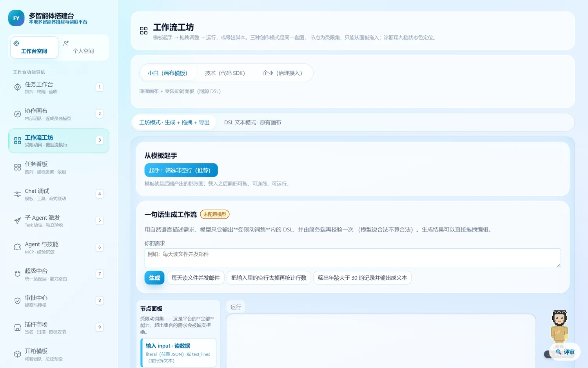The height and width of the screenshot is (368, 588).
Task: Focus the 你的需求 text area
Action: coord(352,258)
